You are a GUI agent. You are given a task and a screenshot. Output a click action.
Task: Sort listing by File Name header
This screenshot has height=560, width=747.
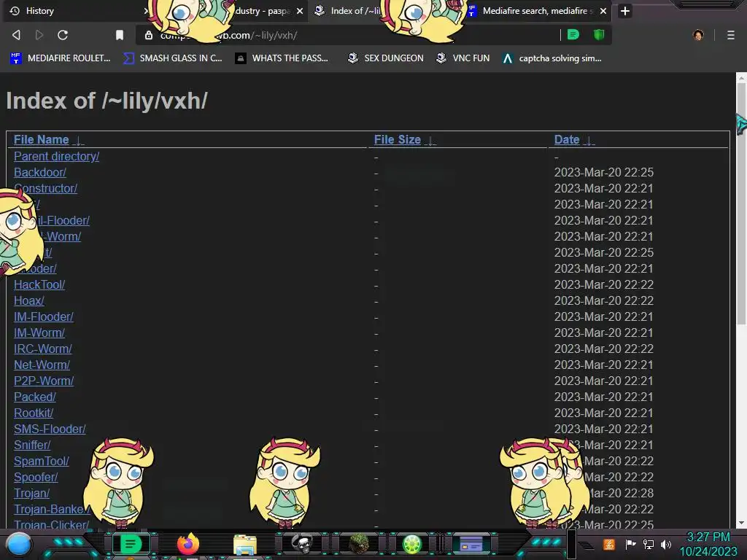pos(42,139)
